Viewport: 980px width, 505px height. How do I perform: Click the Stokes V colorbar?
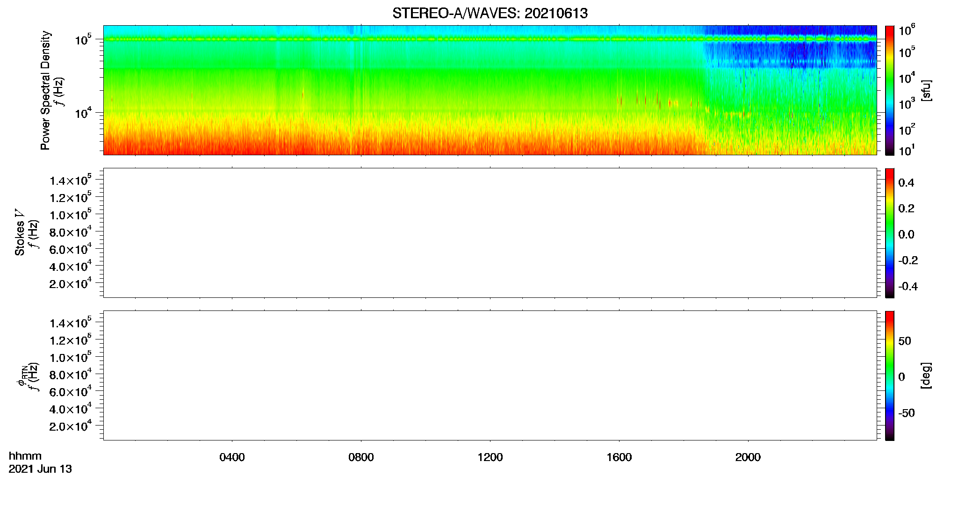[x=889, y=233]
